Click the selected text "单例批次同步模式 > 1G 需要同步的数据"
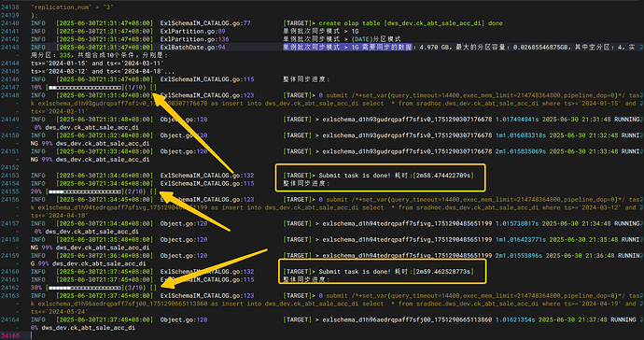The height and width of the screenshot is (340, 644). (x=347, y=48)
